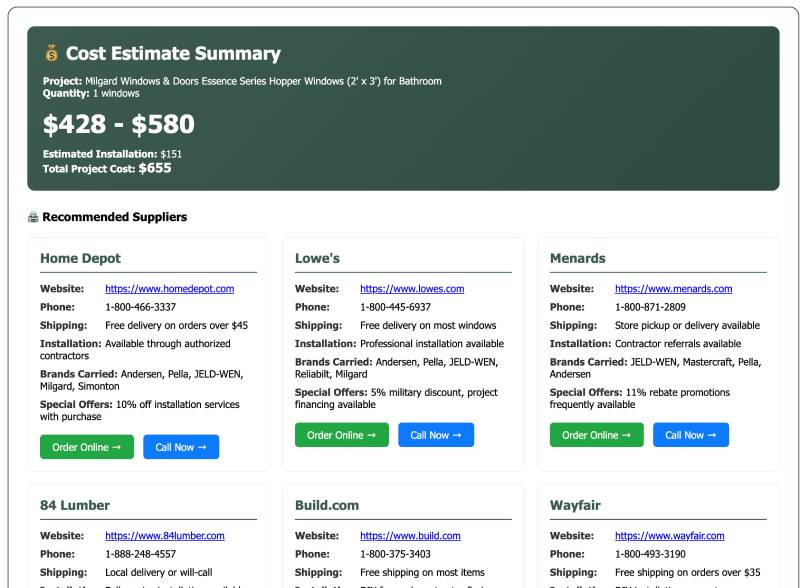Click Lowe's 5% military discount offer

(396, 399)
